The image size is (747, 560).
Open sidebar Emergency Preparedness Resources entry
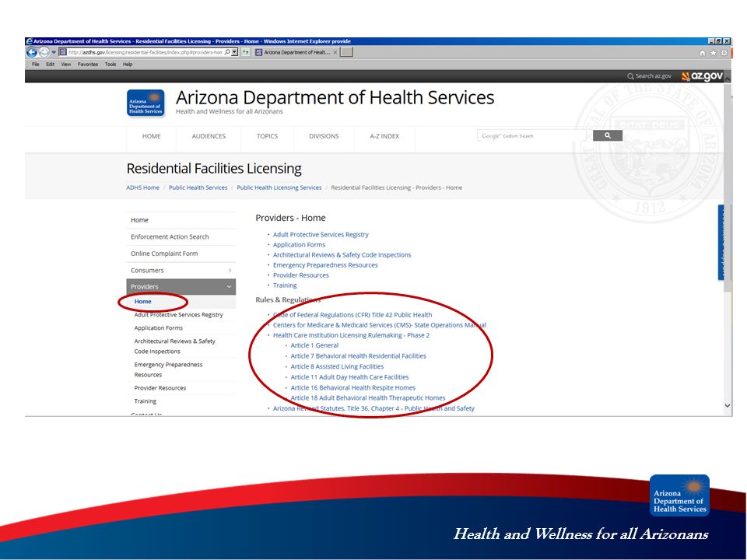tap(168, 369)
